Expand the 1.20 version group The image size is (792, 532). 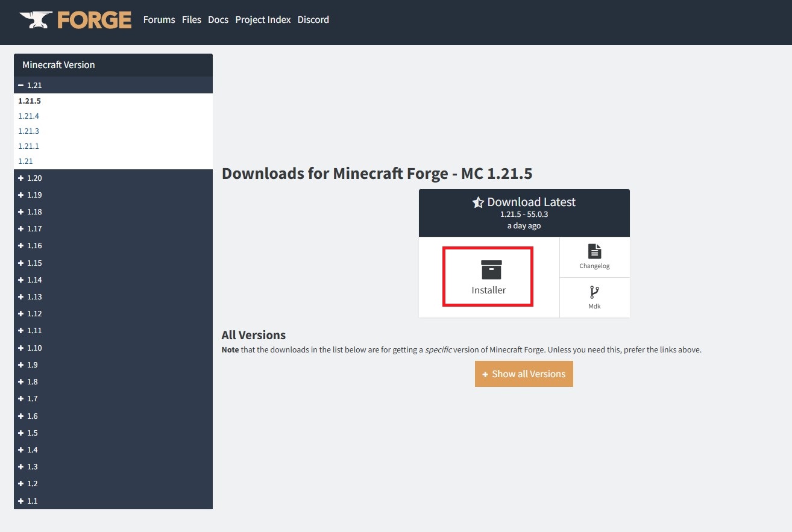click(113, 178)
